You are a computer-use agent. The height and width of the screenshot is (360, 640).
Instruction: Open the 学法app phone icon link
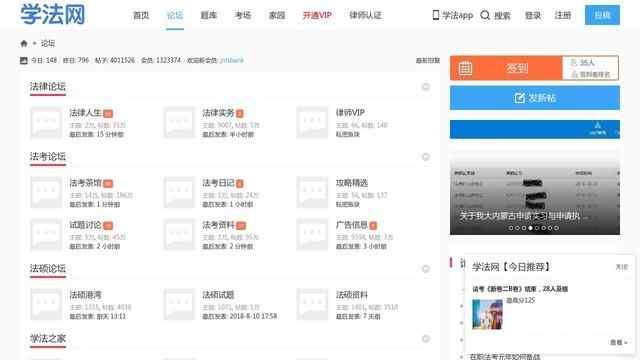click(436, 15)
